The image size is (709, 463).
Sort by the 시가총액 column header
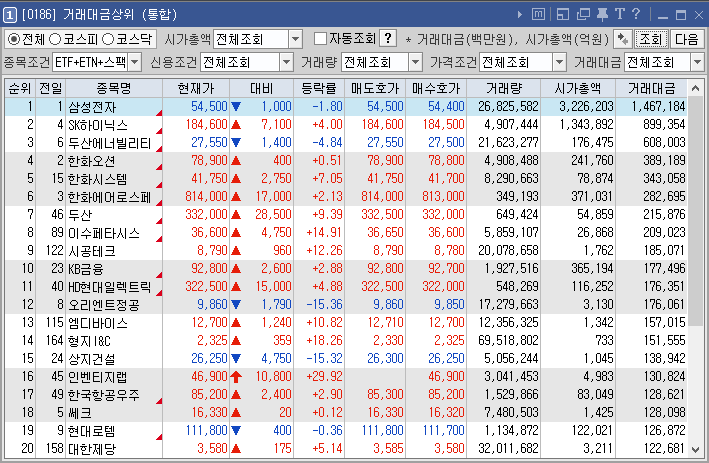[x=578, y=88]
